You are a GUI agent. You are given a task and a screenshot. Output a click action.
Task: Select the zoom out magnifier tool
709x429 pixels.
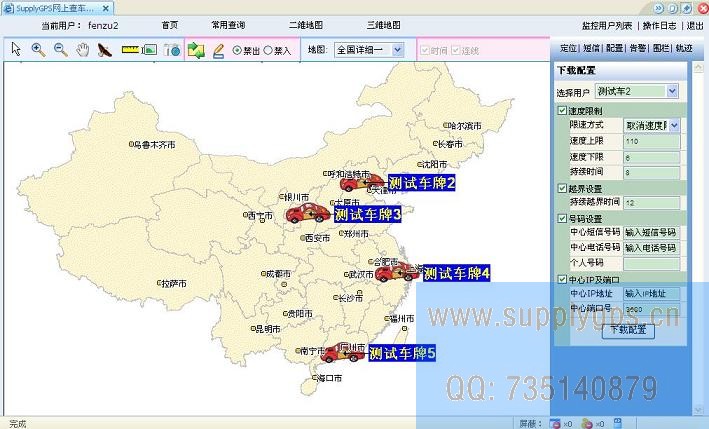point(60,48)
